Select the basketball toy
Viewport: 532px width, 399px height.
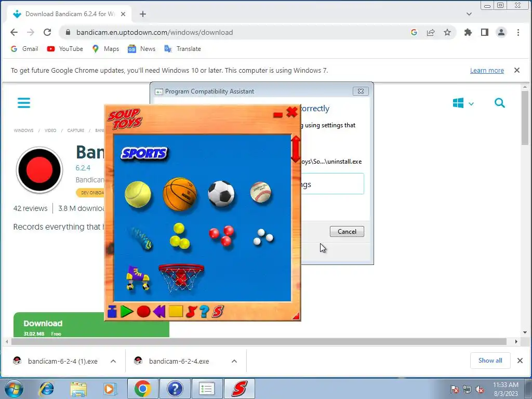[x=180, y=194]
